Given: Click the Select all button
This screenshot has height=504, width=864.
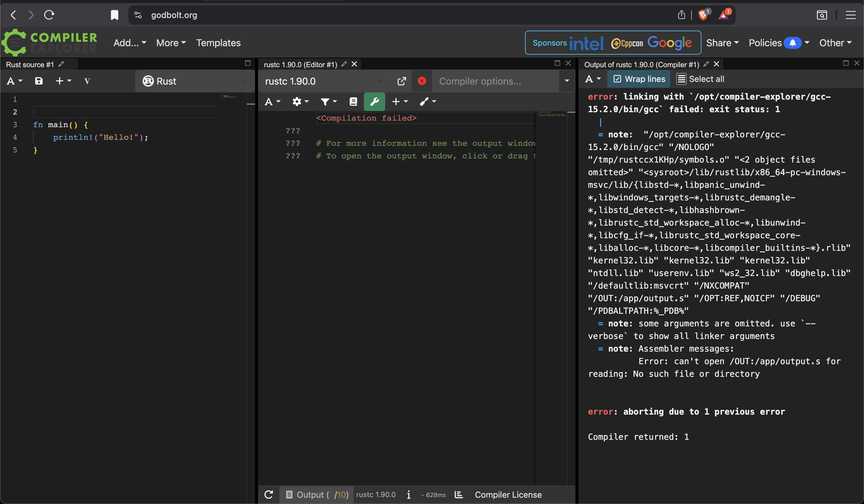Looking at the screenshot, I should tap(700, 79).
